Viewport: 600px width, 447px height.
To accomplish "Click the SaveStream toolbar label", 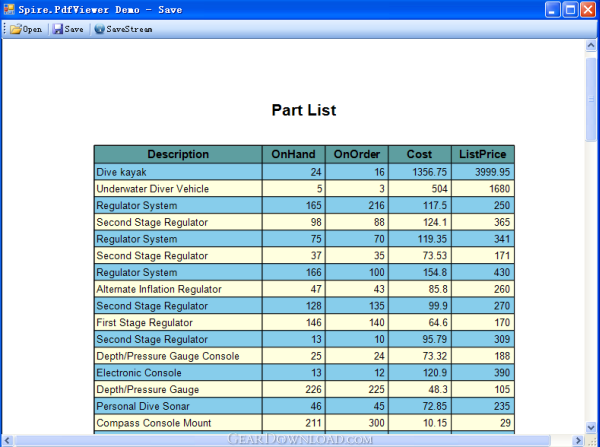I will tap(129, 29).
